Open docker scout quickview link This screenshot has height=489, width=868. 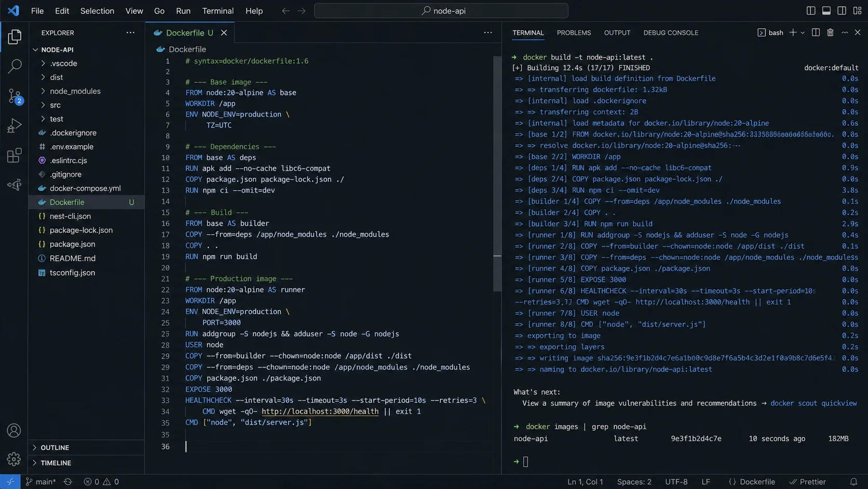[813, 403]
